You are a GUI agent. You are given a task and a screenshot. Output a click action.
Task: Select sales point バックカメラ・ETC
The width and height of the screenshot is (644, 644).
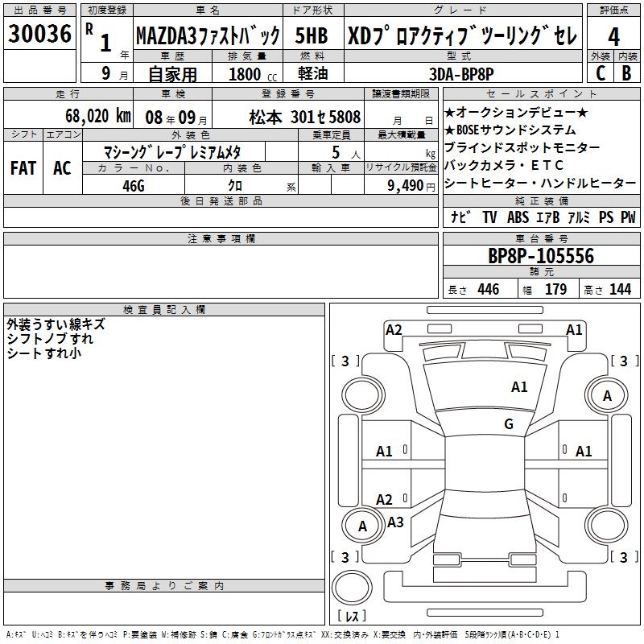click(x=504, y=165)
